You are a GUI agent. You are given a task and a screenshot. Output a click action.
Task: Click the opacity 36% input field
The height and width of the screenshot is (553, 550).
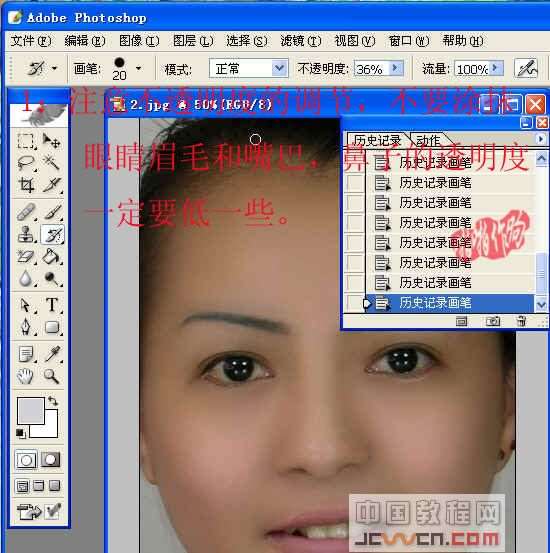click(x=371, y=68)
